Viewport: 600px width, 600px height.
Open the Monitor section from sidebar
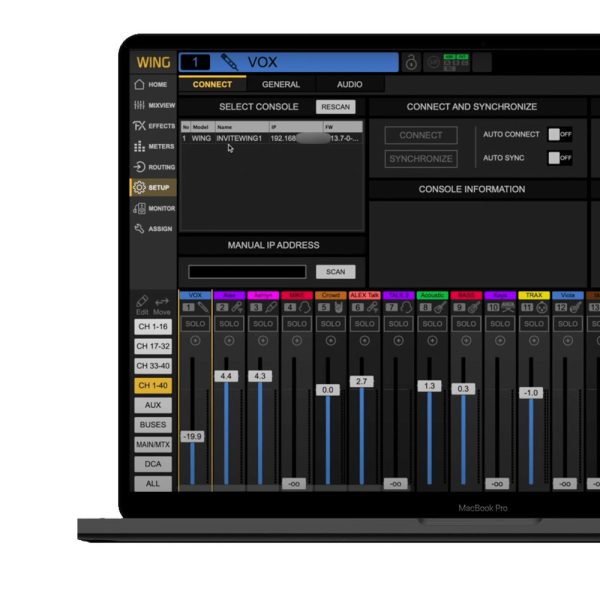coord(154,208)
